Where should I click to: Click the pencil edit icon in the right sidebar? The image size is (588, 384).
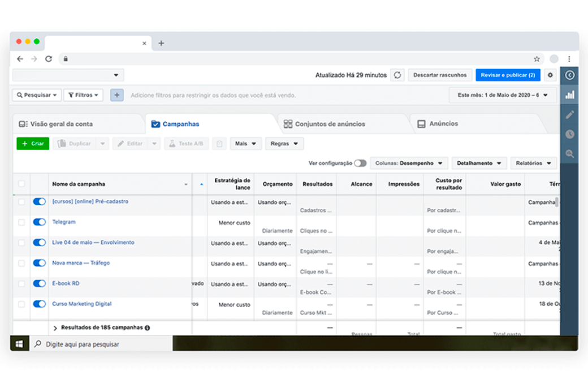click(x=570, y=115)
